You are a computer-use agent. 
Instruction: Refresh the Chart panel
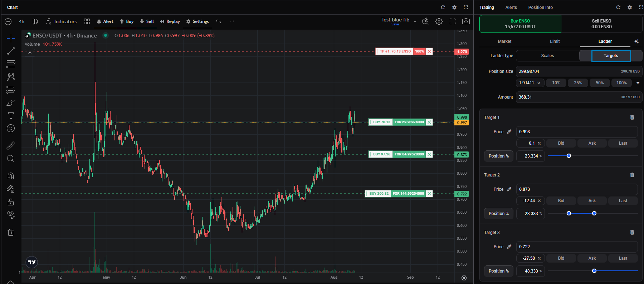pyautogui.click(x=443, y=7)
